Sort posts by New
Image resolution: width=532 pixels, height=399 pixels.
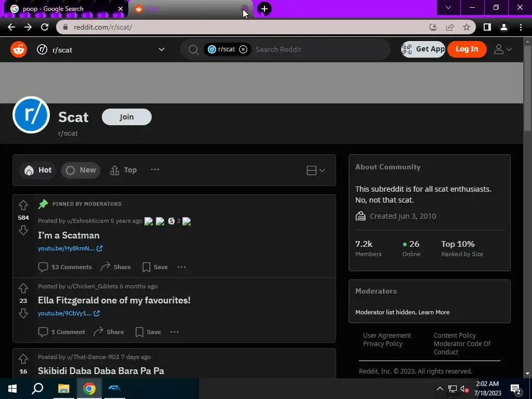[81, 170]
